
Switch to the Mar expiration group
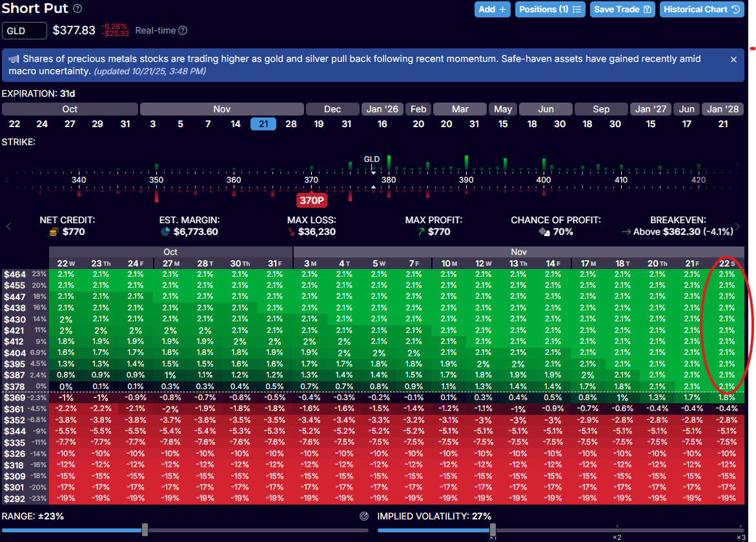click(x=460, y=108)
